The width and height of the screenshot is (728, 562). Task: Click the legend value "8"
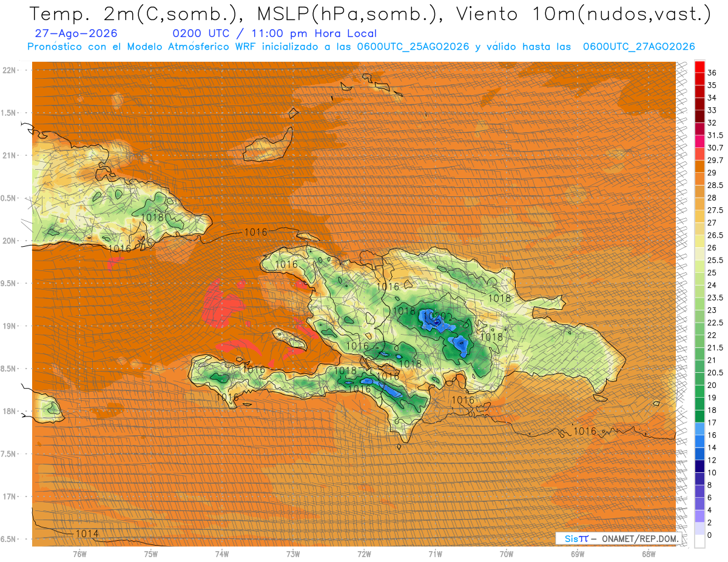click(710, 485)
